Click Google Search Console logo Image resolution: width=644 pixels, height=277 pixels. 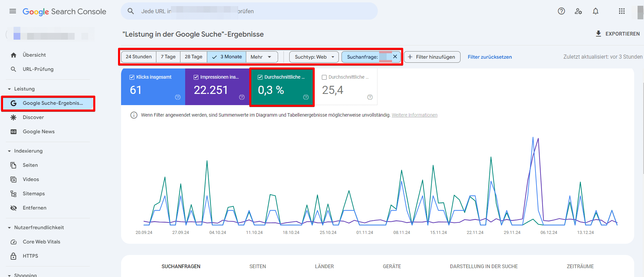(x=64, y=12)
